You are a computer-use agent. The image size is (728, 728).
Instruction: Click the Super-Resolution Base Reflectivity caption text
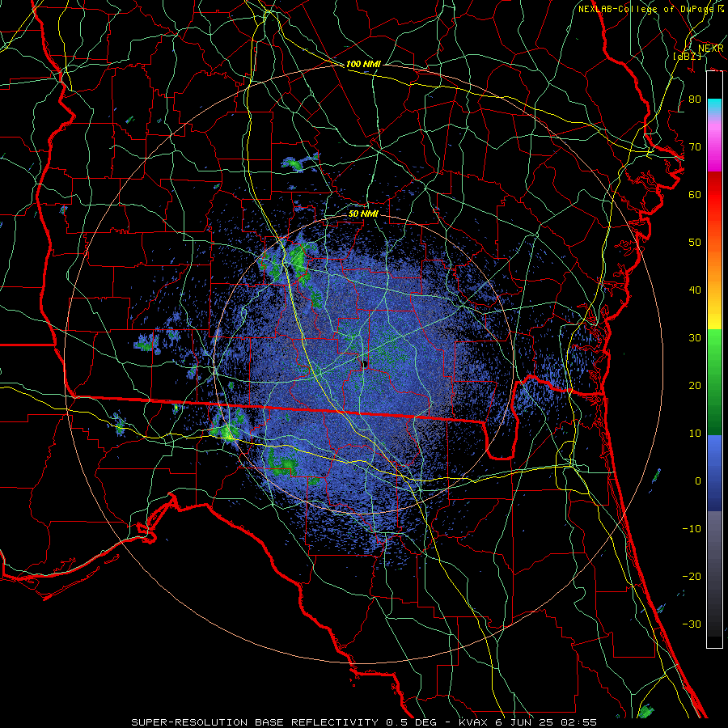click(364, 722)
